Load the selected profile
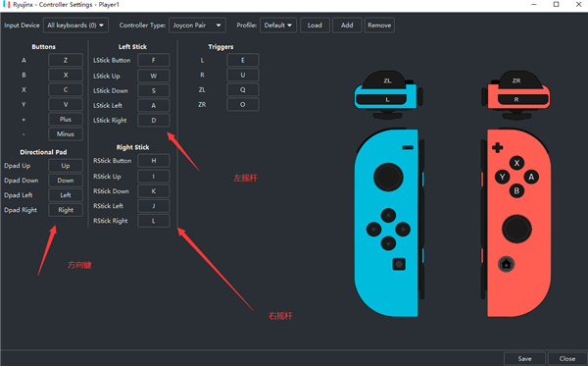The height and width of the screenshot is (366, 588). tap(315, 26)
